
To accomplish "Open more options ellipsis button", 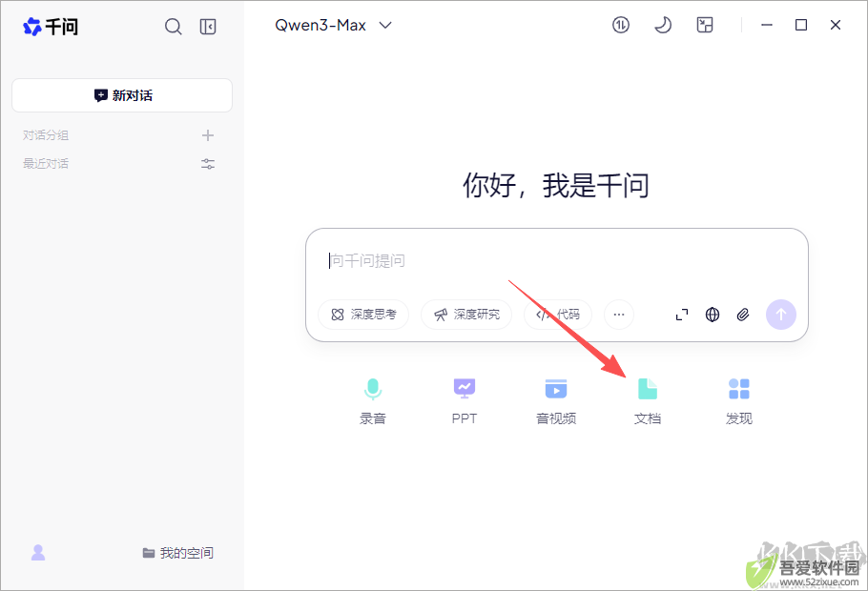I will coord(619,315).
